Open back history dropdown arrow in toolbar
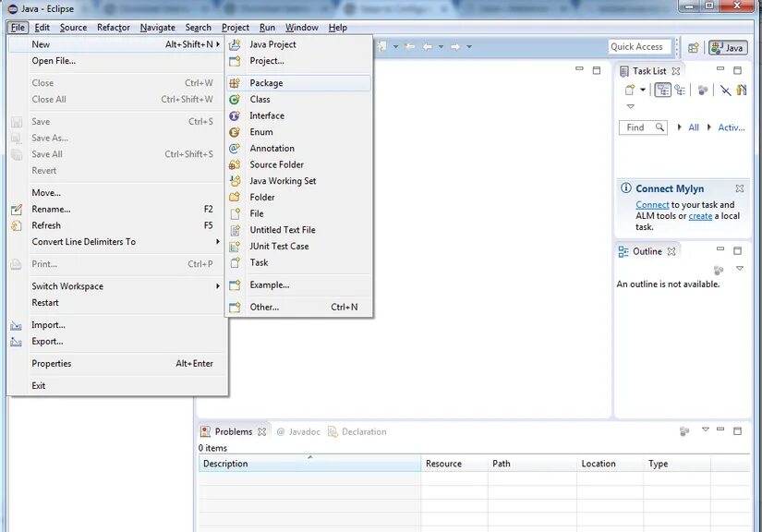Image resolution: width=762 pixels, height=532 pixels. coord(441,46)
